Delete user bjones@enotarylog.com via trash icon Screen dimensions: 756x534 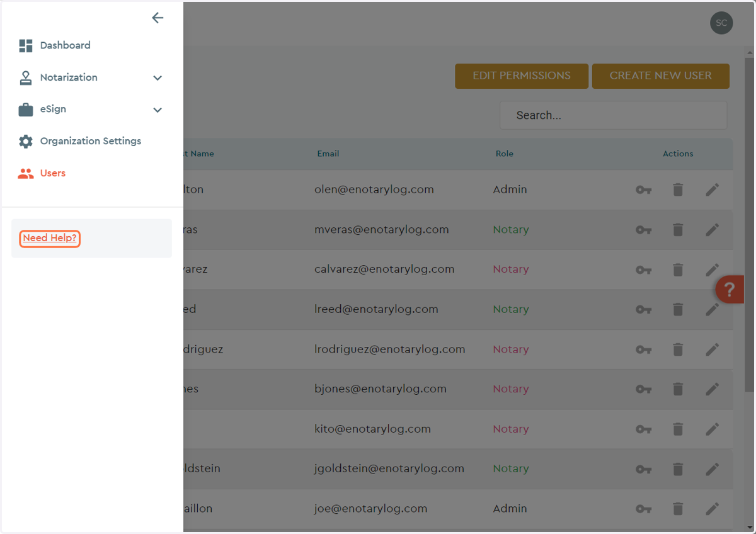click(678, 389)
